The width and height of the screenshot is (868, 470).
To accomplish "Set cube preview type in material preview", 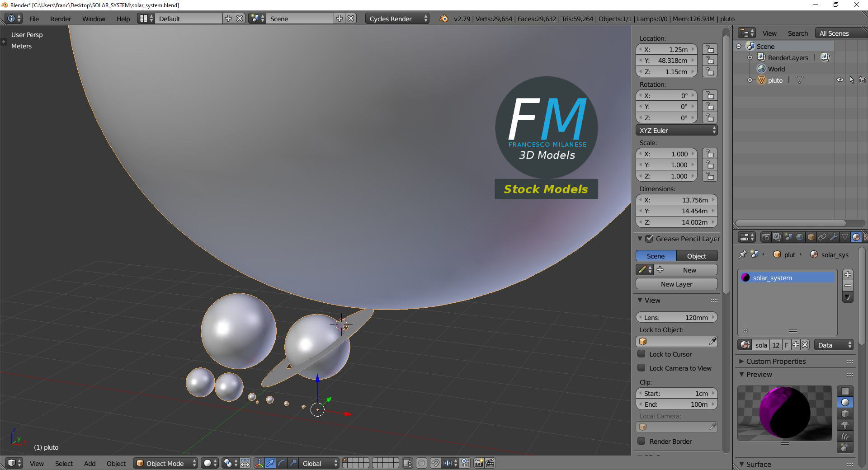I will click(x=845, y=414).
